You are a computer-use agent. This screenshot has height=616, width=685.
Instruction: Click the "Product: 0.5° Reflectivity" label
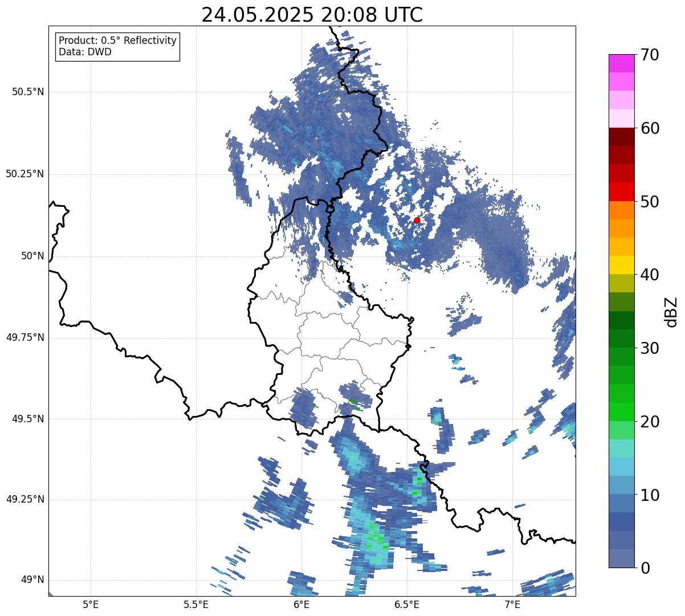[x=117, y=40]
